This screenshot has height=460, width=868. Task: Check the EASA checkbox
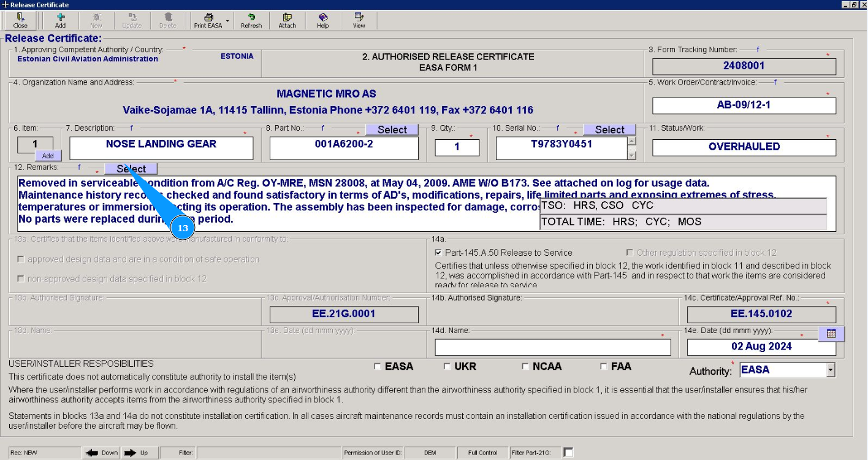[x=378, y=367]
